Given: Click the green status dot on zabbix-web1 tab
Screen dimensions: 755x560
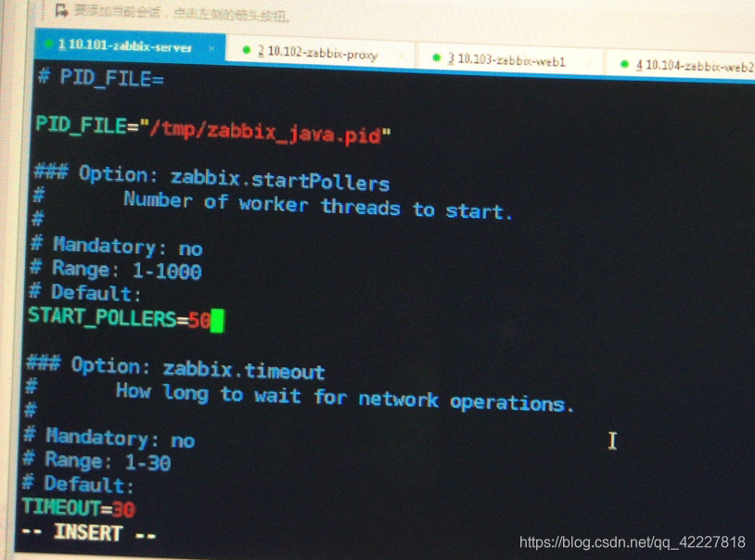Looking at the screenshot, I should coord(436,57).
